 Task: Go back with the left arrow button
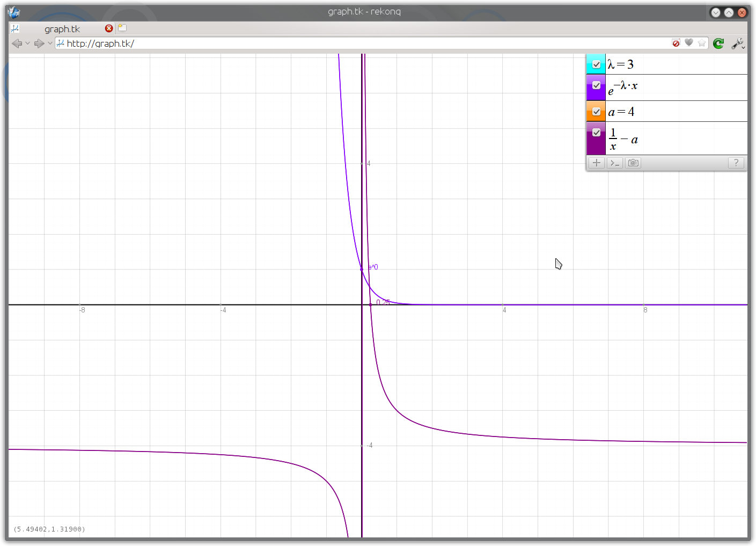pyautogui.click(x=17, y=43)
